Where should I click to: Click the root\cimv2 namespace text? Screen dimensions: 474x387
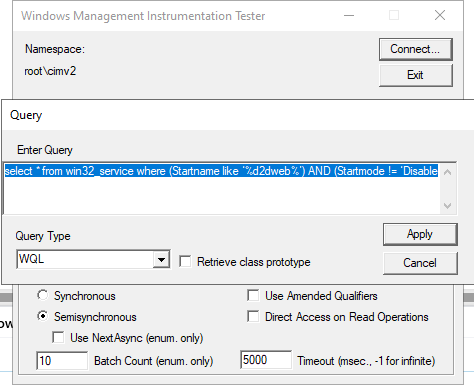[x=50, y=71]
